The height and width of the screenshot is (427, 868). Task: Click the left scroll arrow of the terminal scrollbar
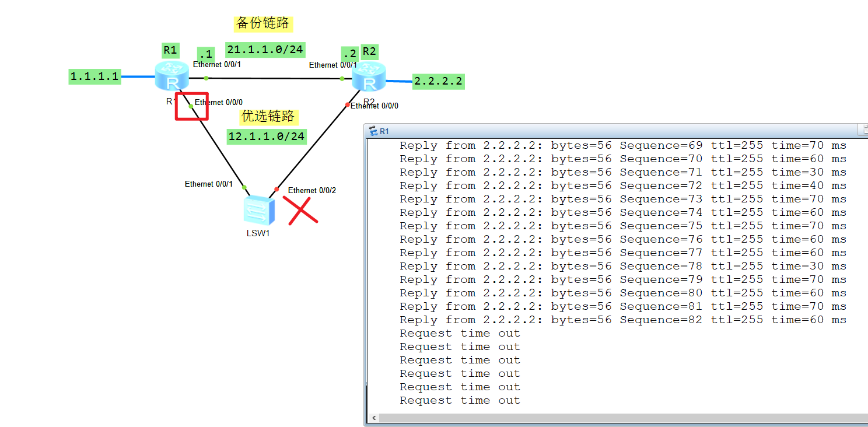[x=374, y=418]
